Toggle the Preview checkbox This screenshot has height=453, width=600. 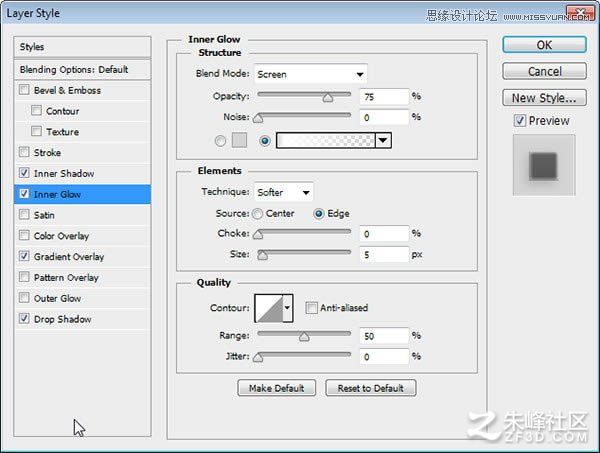click(x=519, y=121)
